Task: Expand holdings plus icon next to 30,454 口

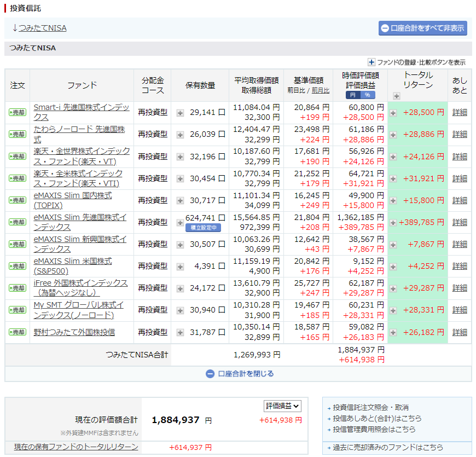Action: pyautogui.click(x=181, y=179)
